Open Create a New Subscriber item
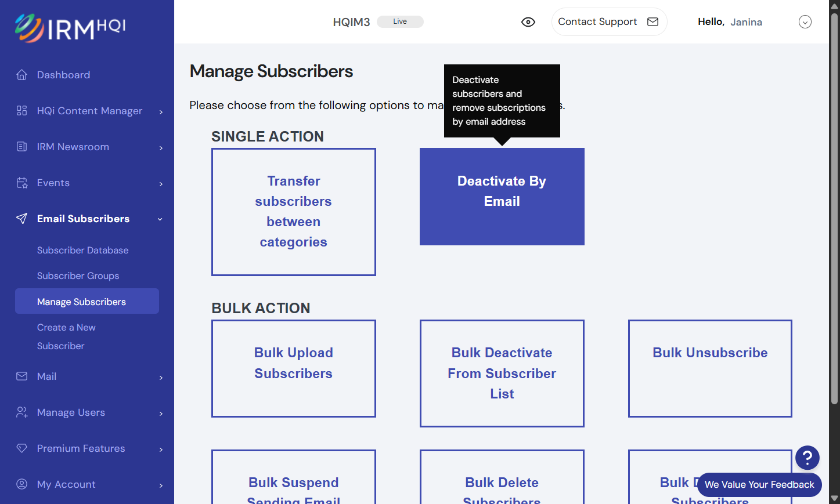The height and width of the screenshot is (504, 840). coord(66,337)
